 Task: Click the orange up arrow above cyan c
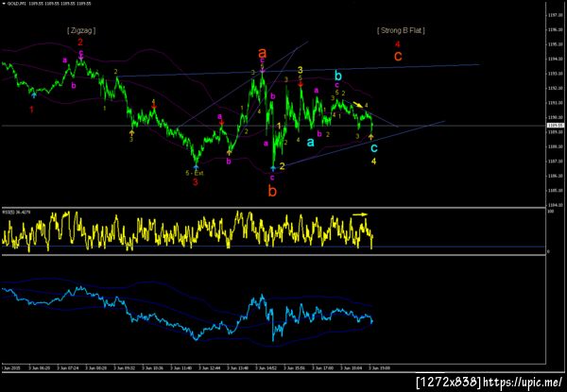pos(371,137)
